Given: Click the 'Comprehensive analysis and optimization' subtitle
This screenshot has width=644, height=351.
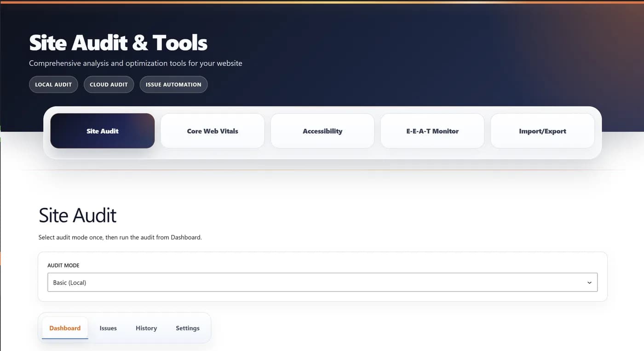Looking at the screenshot, I should 136,63.
